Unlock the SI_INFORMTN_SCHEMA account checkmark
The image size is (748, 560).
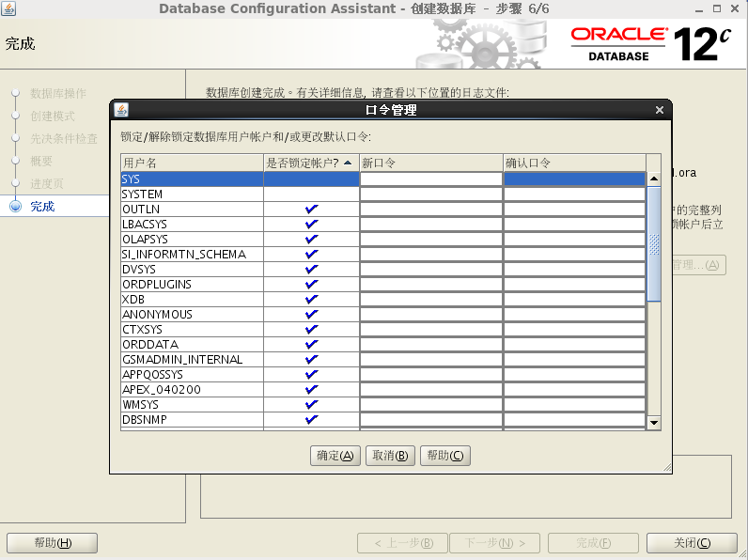coord(311,255)
